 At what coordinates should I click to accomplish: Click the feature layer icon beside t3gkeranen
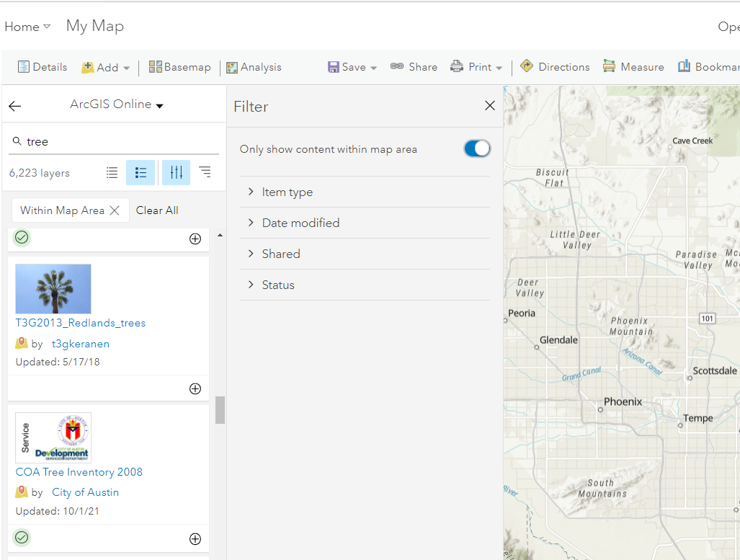tap(22, 343)
